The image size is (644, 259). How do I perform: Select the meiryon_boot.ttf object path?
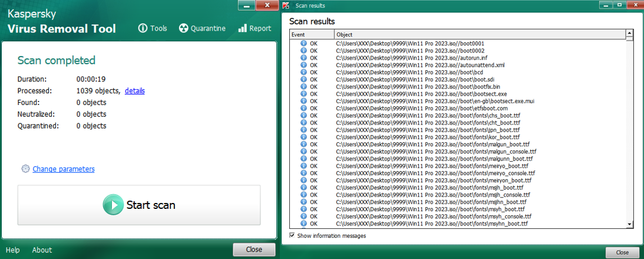pyautogui.click(x=434, y=180)
